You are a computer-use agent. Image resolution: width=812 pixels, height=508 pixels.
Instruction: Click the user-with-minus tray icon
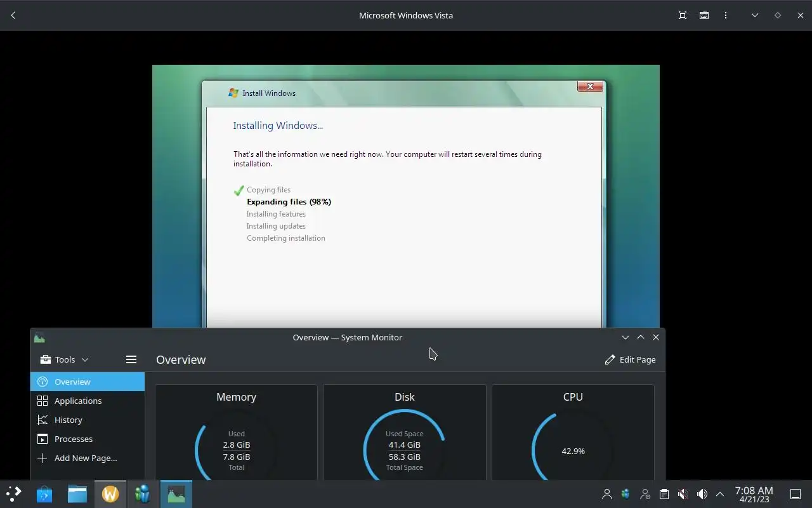[645, 494]
